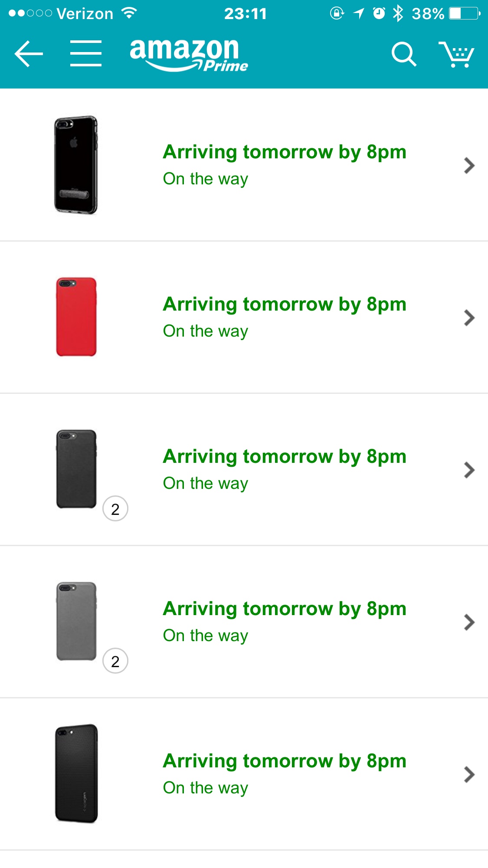Expand the red case order chevron
The height and width of the screenshot is (868, 488).
(469, 318)
